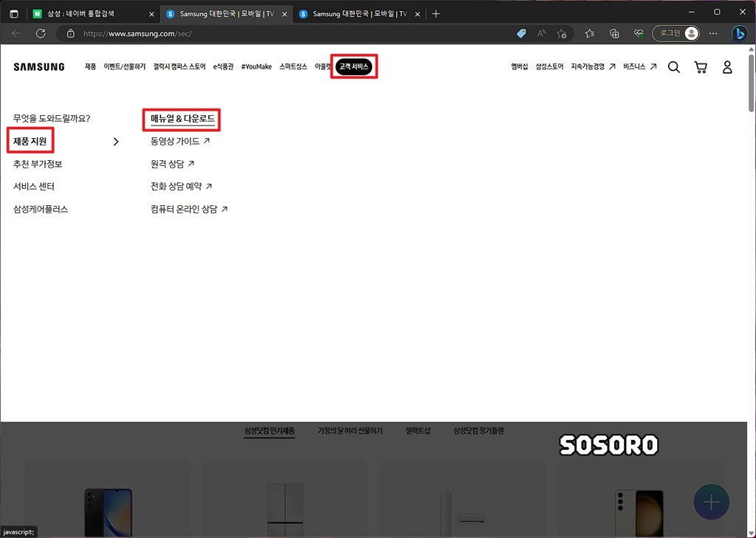756x538 pixels.
Task: Click the page vertical scrollbar thumb
Action: pyautogui.click(x=751, y=82)
